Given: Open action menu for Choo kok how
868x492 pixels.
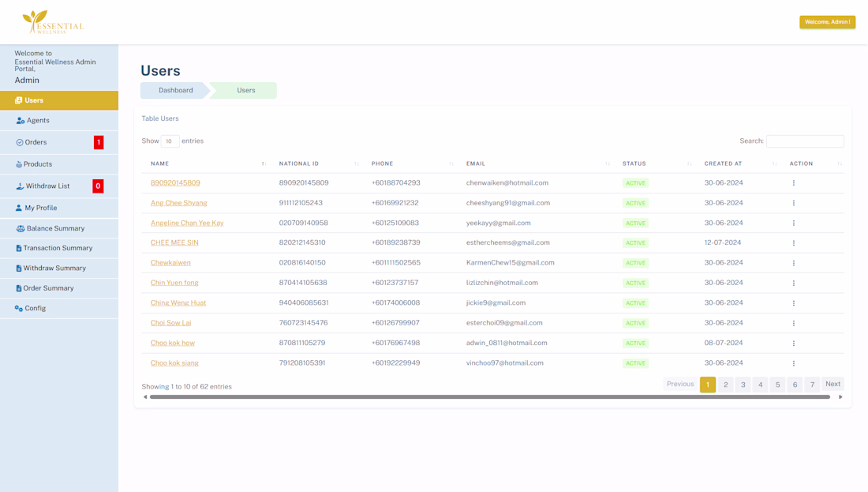Looking at the screenshot, I should click(x=793, y=343).
